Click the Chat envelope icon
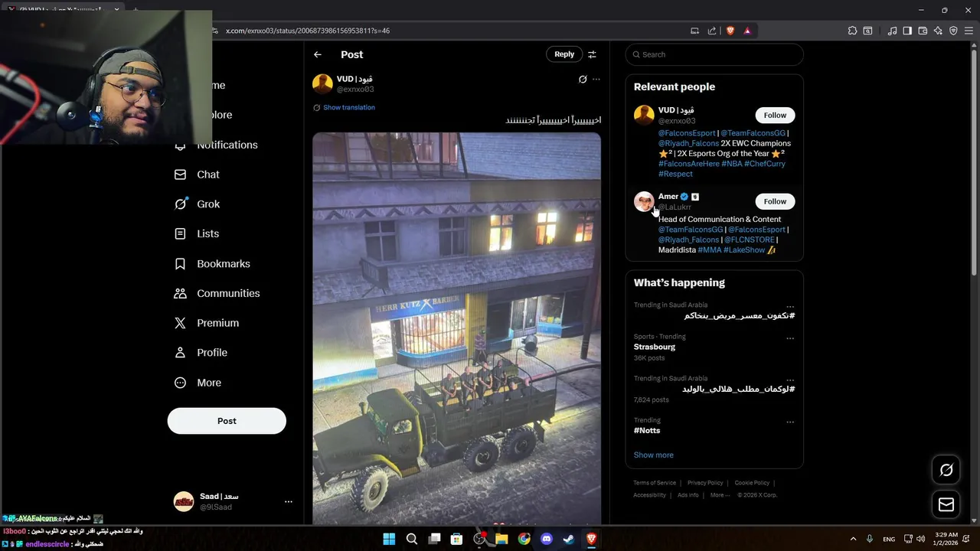 tap(180, 174)
